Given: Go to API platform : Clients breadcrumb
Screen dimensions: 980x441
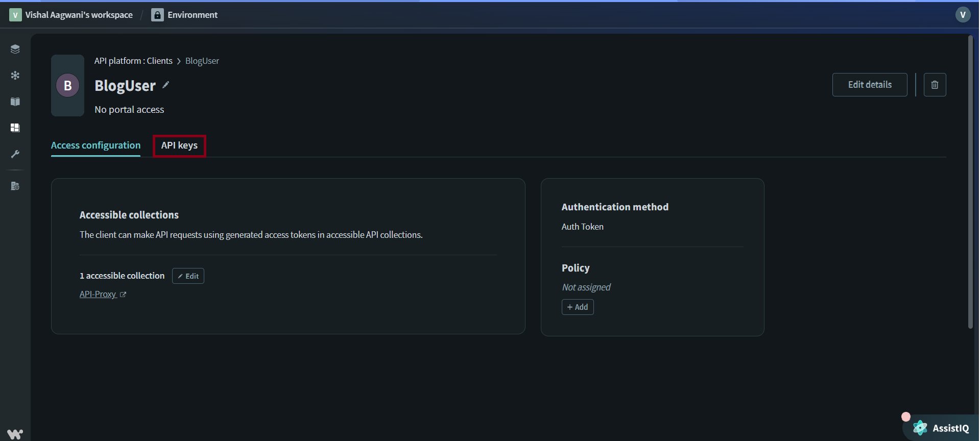Looking at the screenshot, I should [133, 61].
